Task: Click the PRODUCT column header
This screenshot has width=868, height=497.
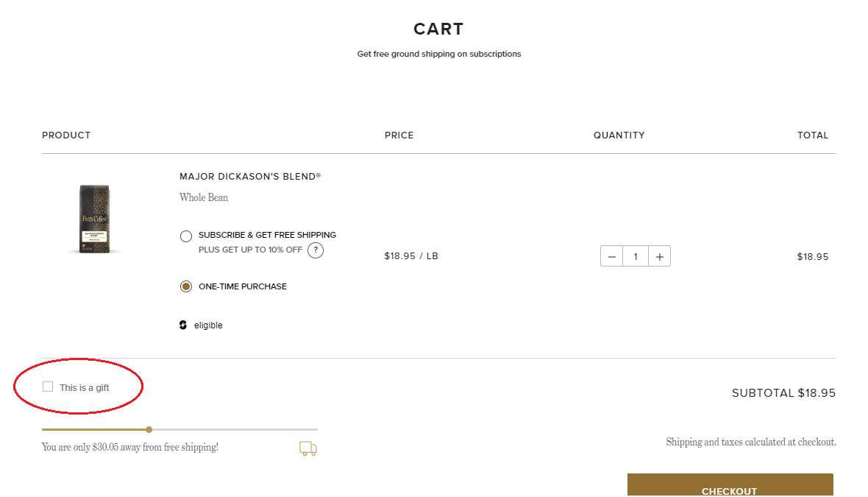Action: pyautogui.click(x=66, y=135)
